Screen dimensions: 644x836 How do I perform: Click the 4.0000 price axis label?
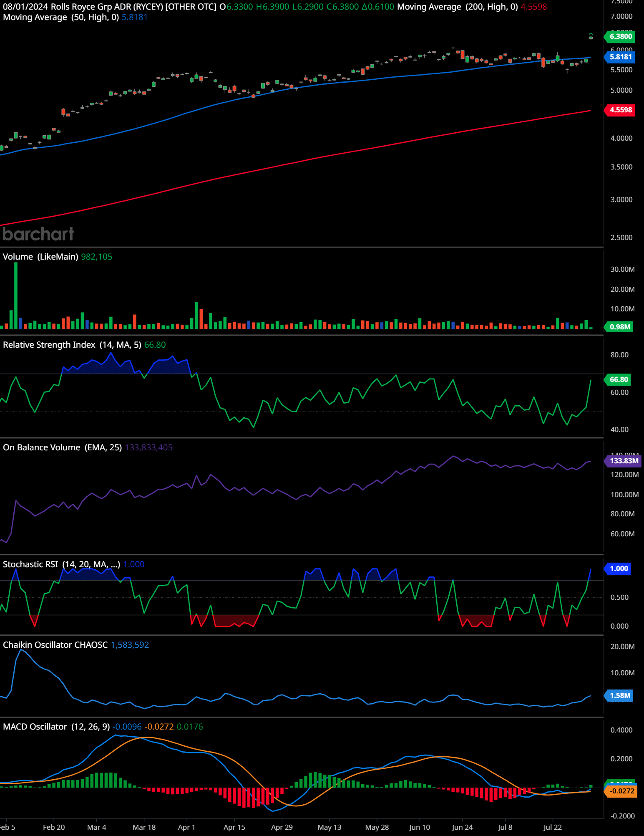(621, 138)
